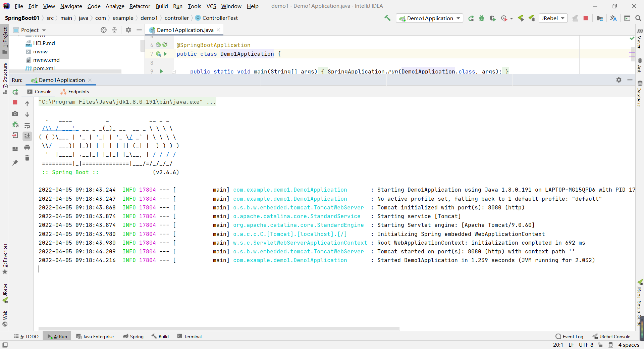Open the Project Structure dialog icon

[600, 18]
